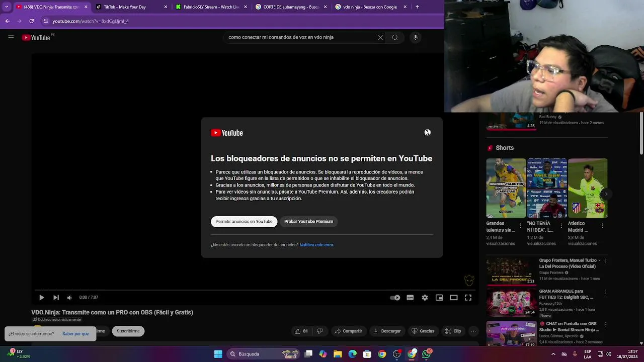Clear the YouTube search box text
Viewport: 644px width, 362px height.
(x=380, y=37)
